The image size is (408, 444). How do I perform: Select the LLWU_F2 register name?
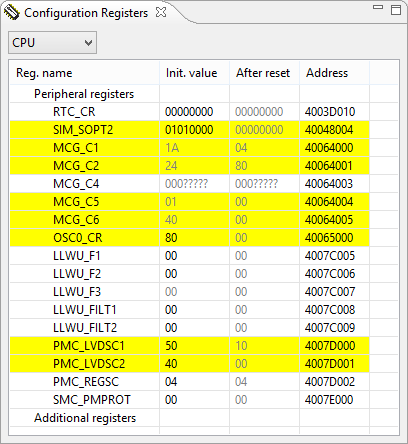point(77,274)
